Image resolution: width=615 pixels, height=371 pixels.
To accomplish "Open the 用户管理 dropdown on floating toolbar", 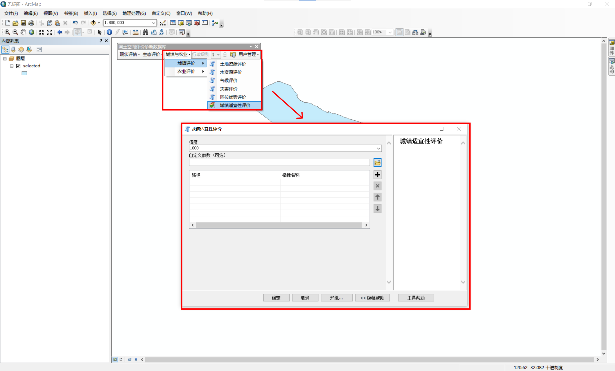I will 249,54.
